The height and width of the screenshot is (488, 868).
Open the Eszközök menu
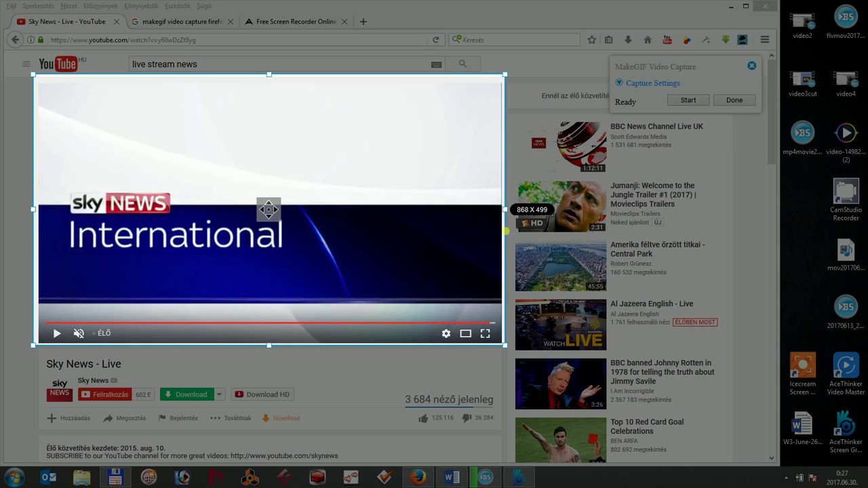[178, 6]
